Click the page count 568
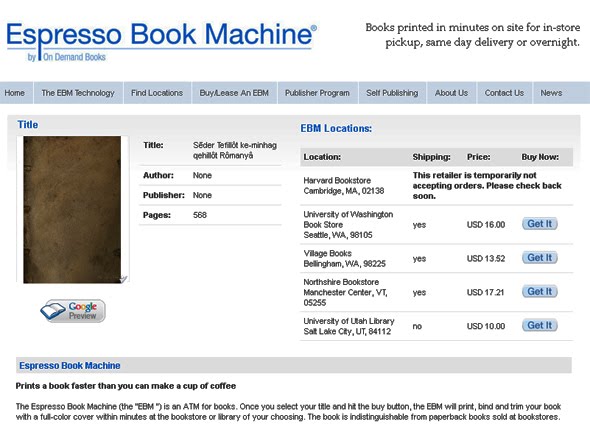 (200, 215)
